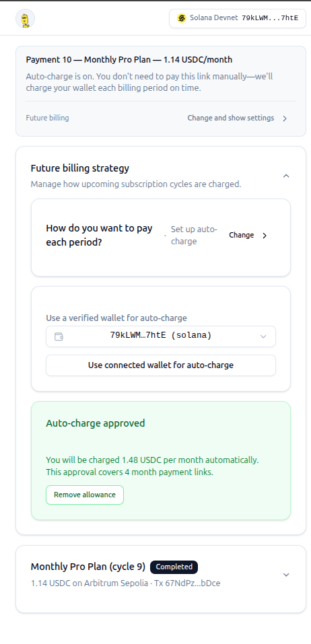Viewport: 311px width, 644px height.
Task: Open the verified wallet dropdown
Action: (161, 336)
